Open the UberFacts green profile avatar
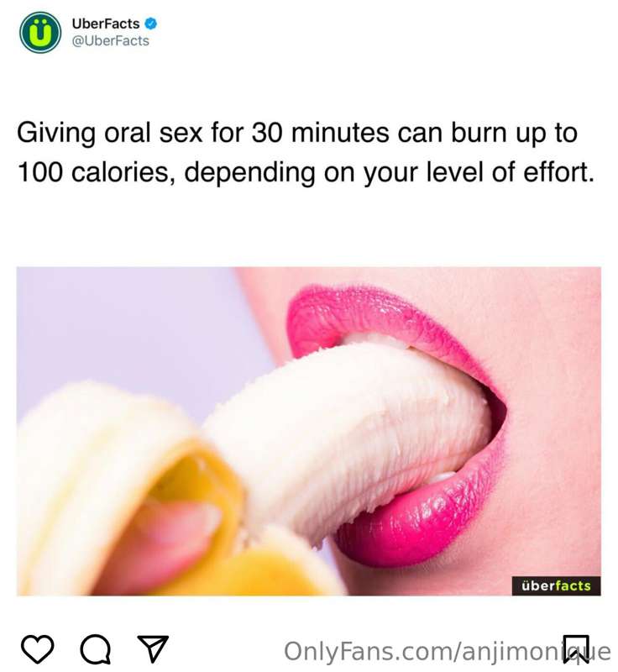The height and width of the screenshot is (672, 618). click(40, 33)
